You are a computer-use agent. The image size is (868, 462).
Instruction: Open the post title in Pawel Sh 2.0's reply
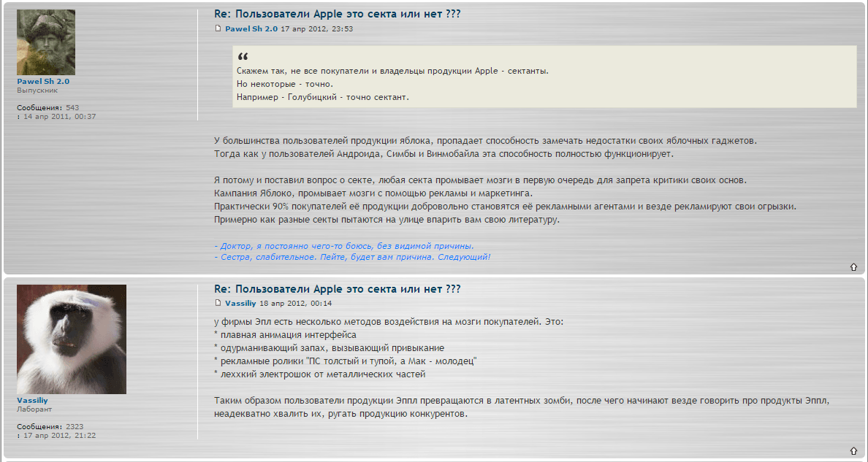(337, 15)
